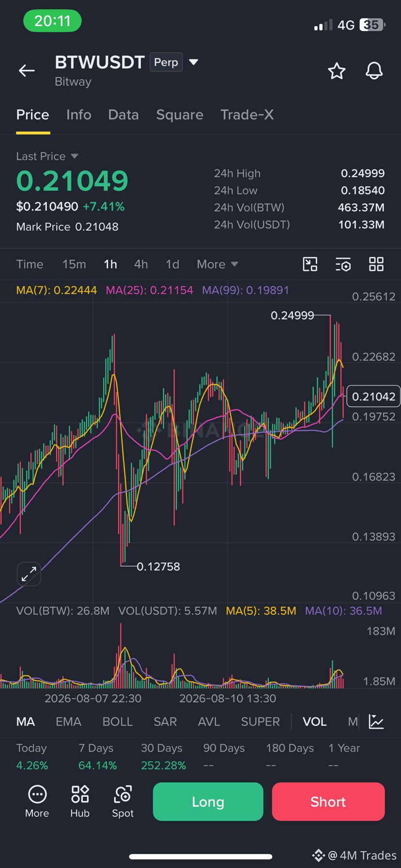This screenshot has height=868, width=401.
Task: Tap the green Long button
Action: (x=208, y=802)
